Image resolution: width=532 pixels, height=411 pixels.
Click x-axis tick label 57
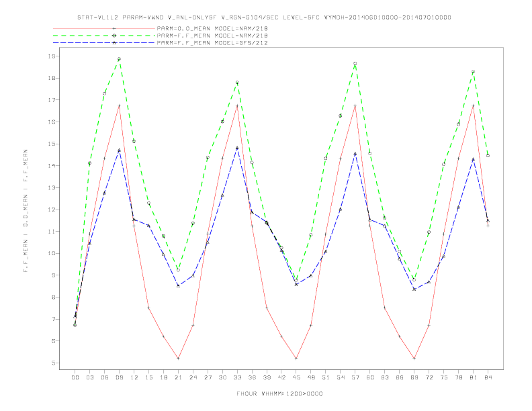[355, 377]
